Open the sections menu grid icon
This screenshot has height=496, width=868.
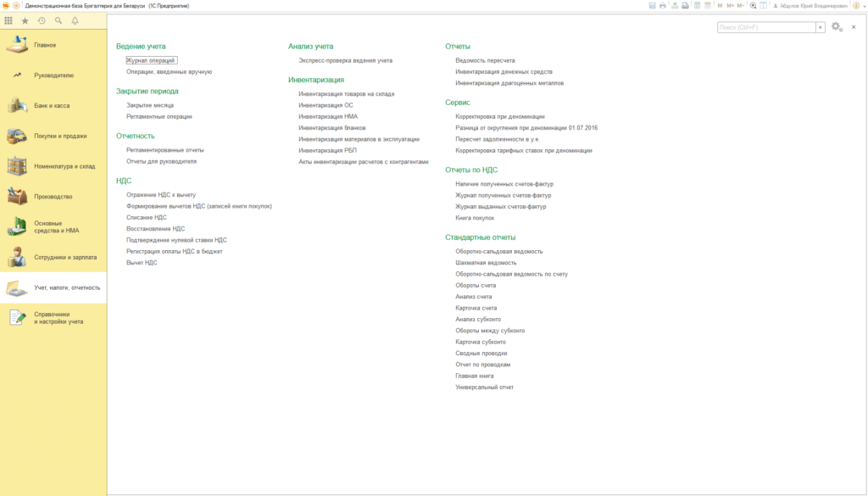pos(8,20)
